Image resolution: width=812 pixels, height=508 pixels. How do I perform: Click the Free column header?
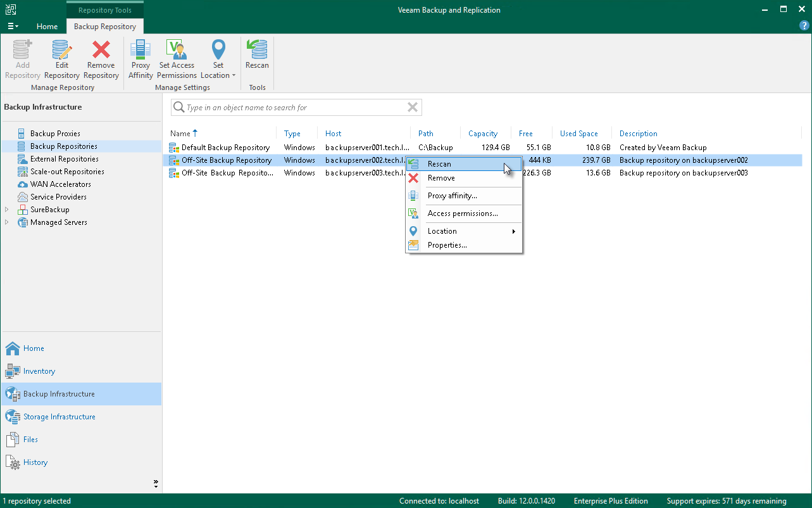click(x=526, y=134)
